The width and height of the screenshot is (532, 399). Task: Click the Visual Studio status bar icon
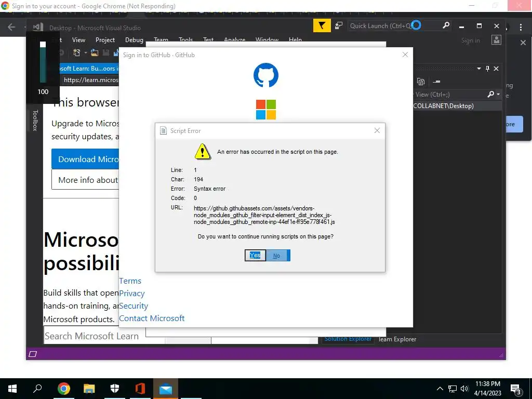[33, 354]
